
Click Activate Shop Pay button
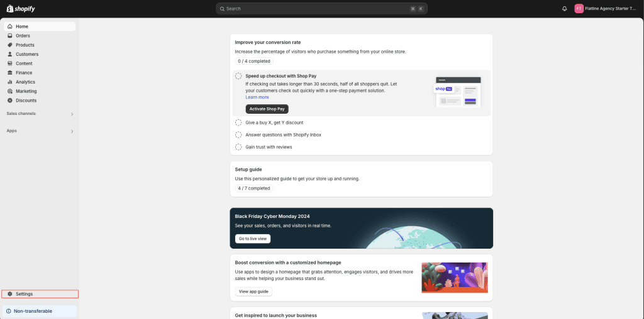[267, 109]
